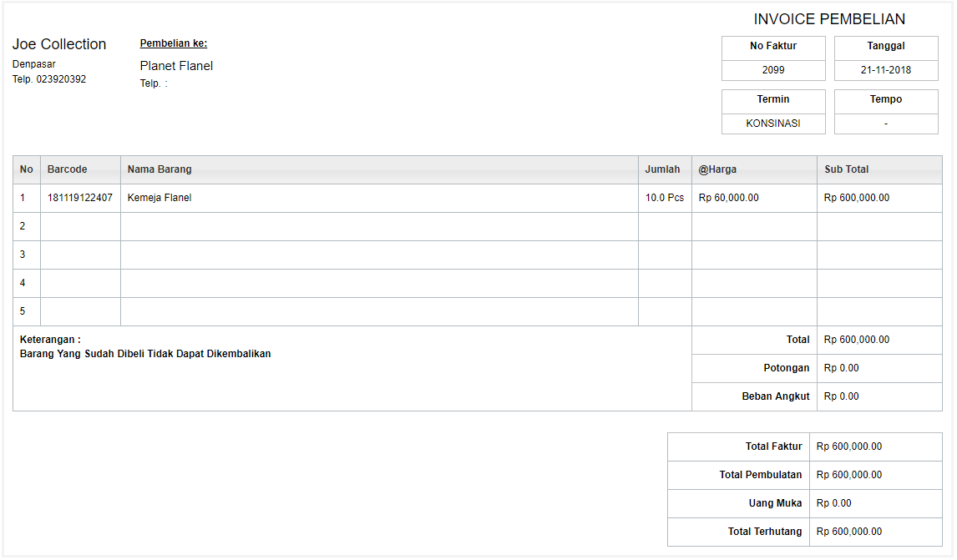This screenshot has height=560, width=957.
Task: Click the Kemeja Flanel item name
Action: click(159, 198)
